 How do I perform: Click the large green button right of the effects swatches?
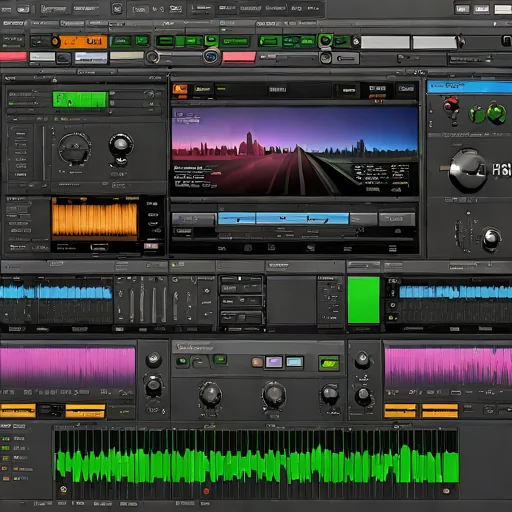(x=329, y=363)
